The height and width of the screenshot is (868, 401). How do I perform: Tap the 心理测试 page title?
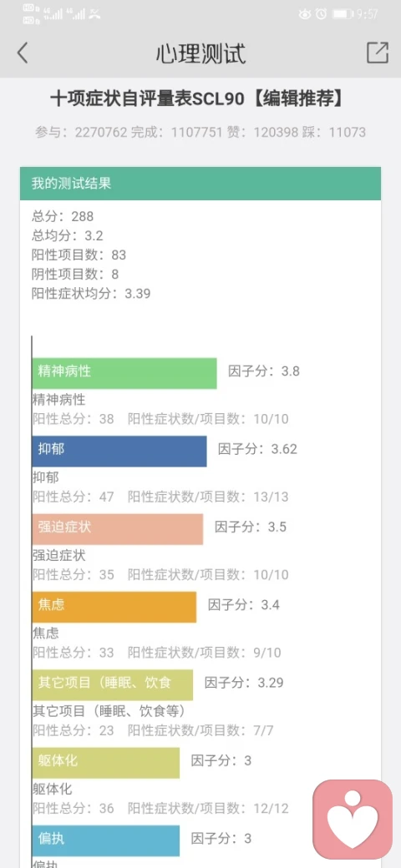pyautogui.click(x=200, y=53)
